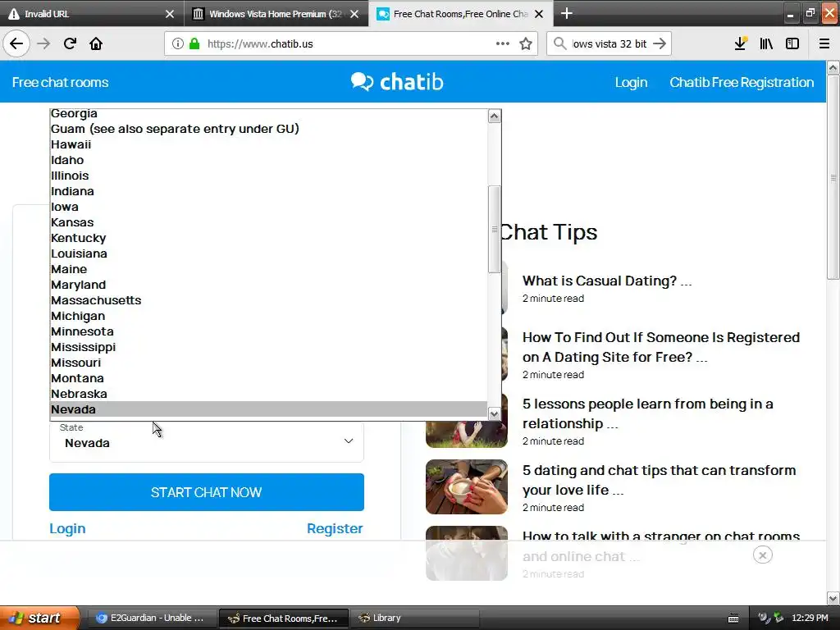The height and width of the screenshot is (630, 840).
Task: Close the Windows Vista Home Premium tab
Action: coord(354,14)
